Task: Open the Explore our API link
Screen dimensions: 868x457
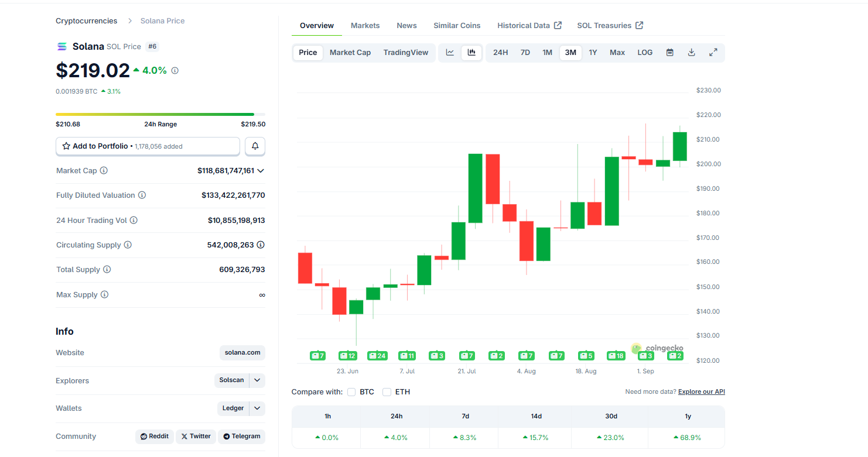Action: [701, 392]
